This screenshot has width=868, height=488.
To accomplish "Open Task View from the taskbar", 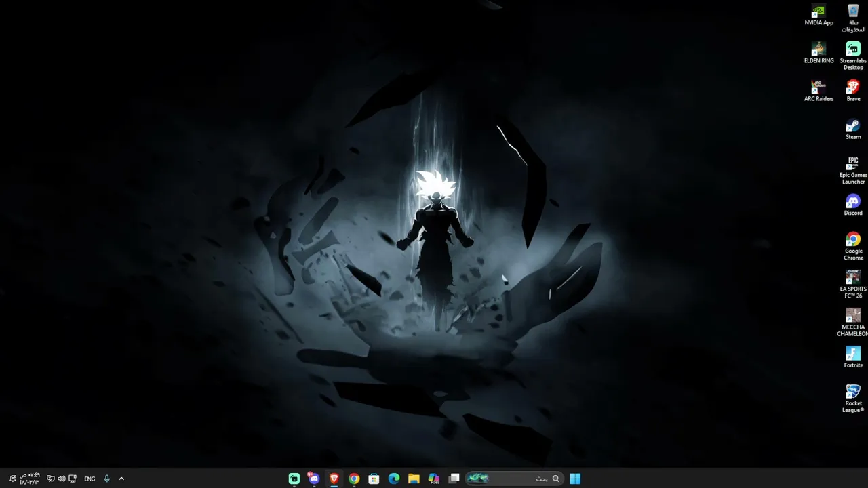I will [x=454, y=479].
